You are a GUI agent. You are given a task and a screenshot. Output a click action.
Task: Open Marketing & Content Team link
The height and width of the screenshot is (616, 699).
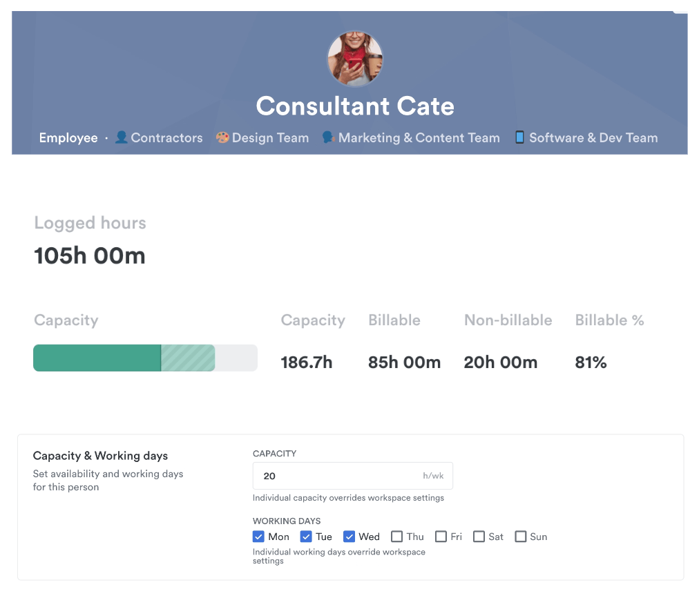(x=419, y=137)
